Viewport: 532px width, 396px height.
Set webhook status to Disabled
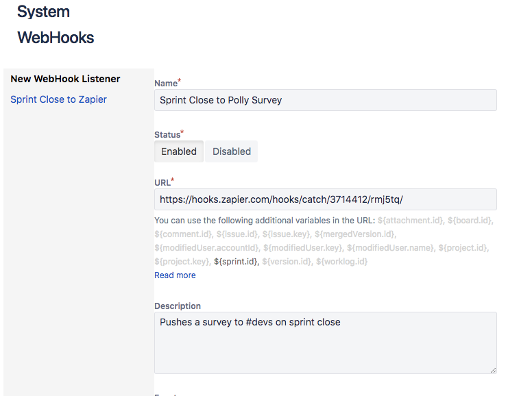[x=232, y=151]
